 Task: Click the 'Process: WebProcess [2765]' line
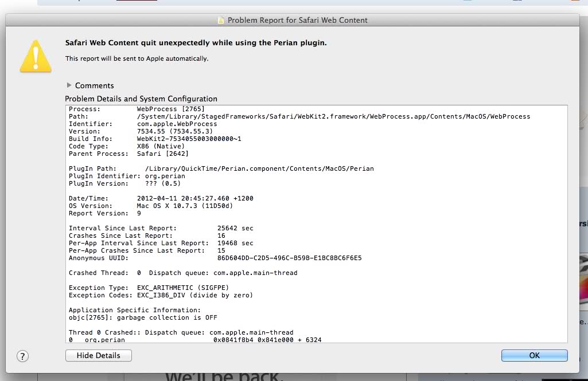pyautogui.click(x=137, y=109)
